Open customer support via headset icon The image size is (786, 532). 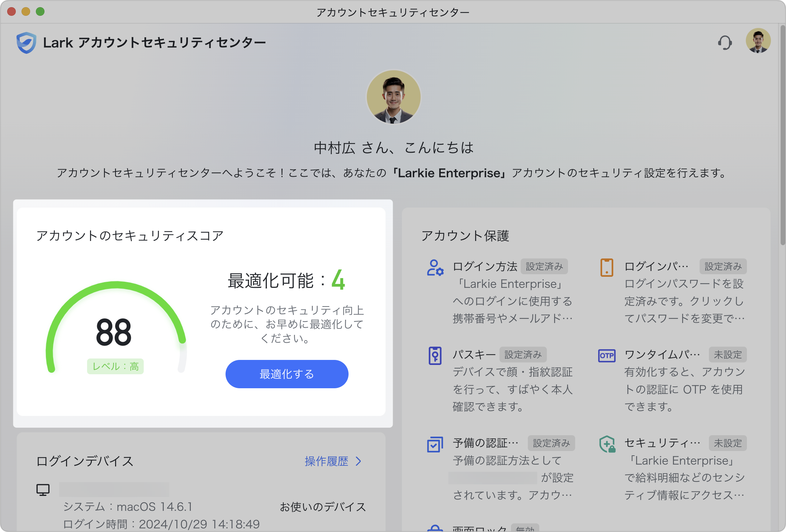pos(725,43)
